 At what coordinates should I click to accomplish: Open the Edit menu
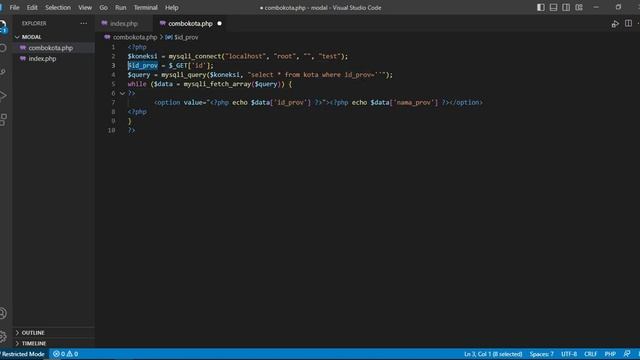32,7
